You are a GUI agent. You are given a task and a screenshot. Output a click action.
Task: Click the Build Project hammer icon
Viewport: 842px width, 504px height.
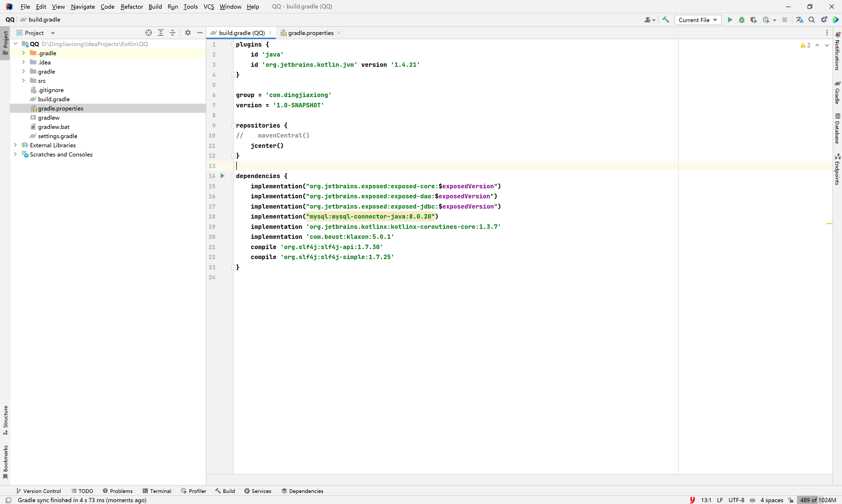point(666,20)
